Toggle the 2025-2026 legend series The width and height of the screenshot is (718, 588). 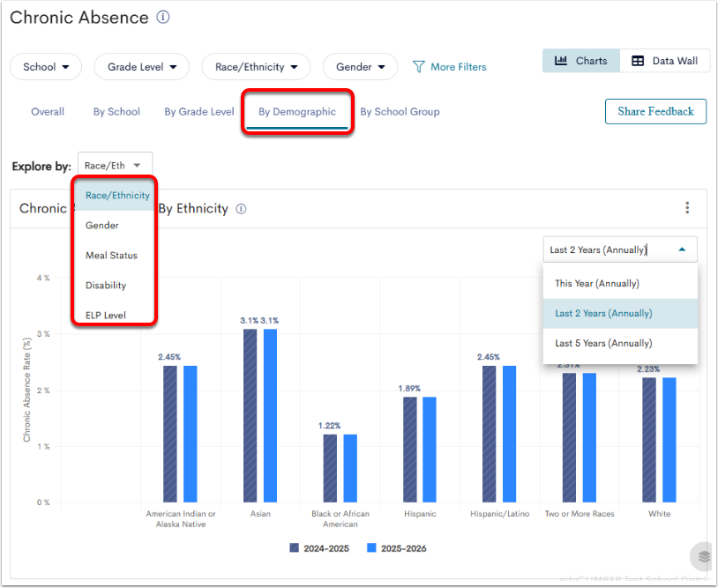(x=397, y=548)
